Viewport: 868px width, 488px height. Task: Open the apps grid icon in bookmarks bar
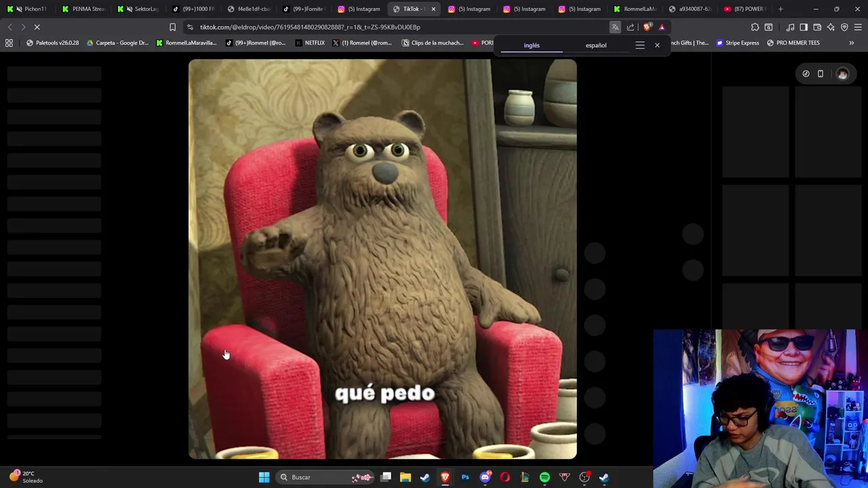click(x=9, y=43)
